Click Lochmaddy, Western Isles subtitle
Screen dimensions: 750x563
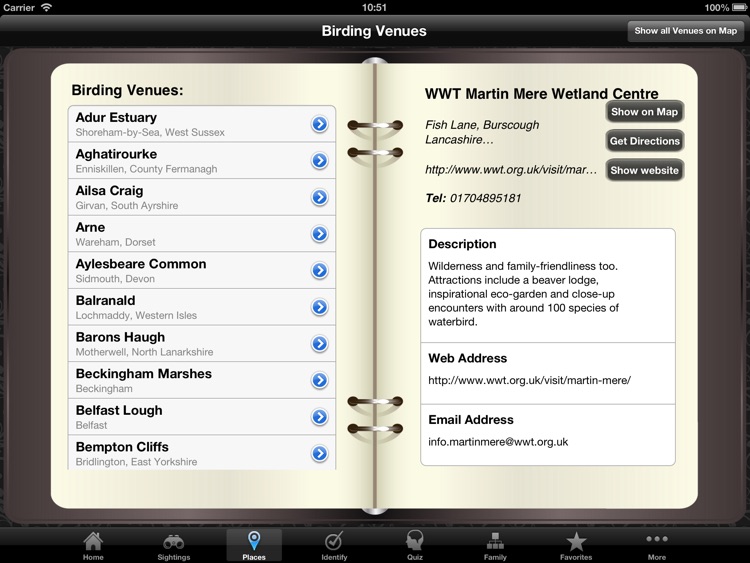pyautogui.click(x=136, y=315)
